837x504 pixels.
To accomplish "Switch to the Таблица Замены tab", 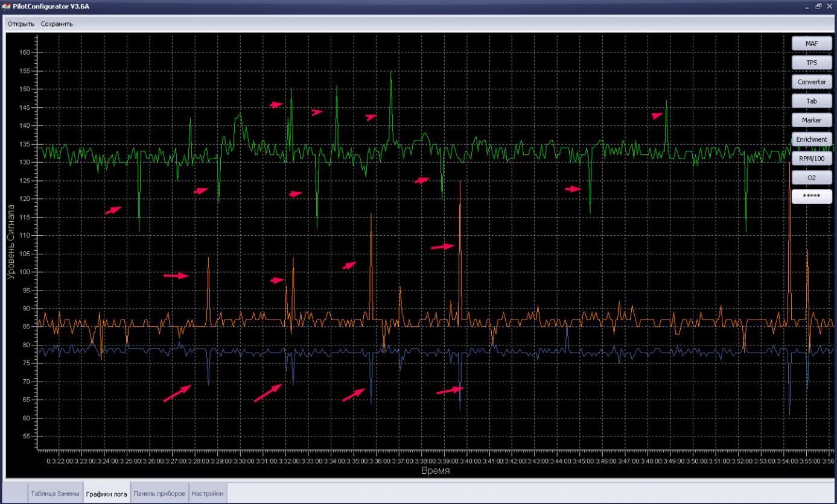I will [x=55, y=494].
